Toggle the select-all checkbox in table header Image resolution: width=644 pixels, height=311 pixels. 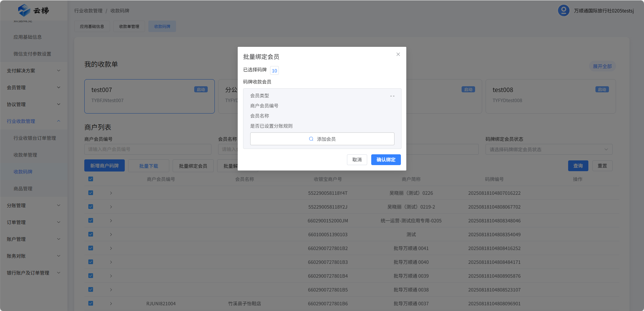pyautogui.click(x=91, y=179)
